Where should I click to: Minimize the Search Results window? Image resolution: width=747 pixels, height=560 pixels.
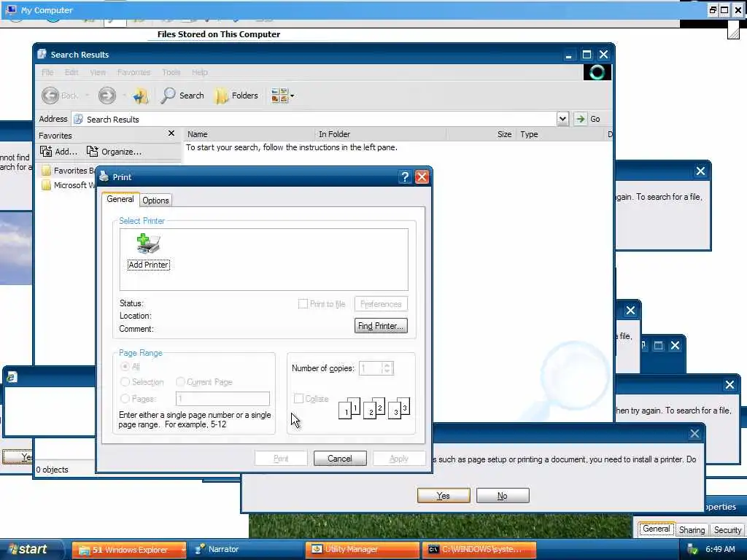[x=569, y=55]
